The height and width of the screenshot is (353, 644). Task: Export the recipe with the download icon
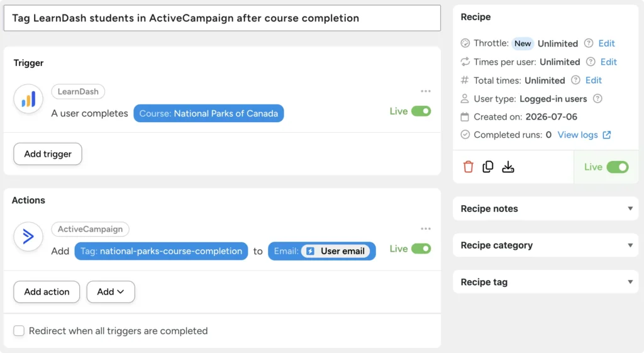coord(508,167)
